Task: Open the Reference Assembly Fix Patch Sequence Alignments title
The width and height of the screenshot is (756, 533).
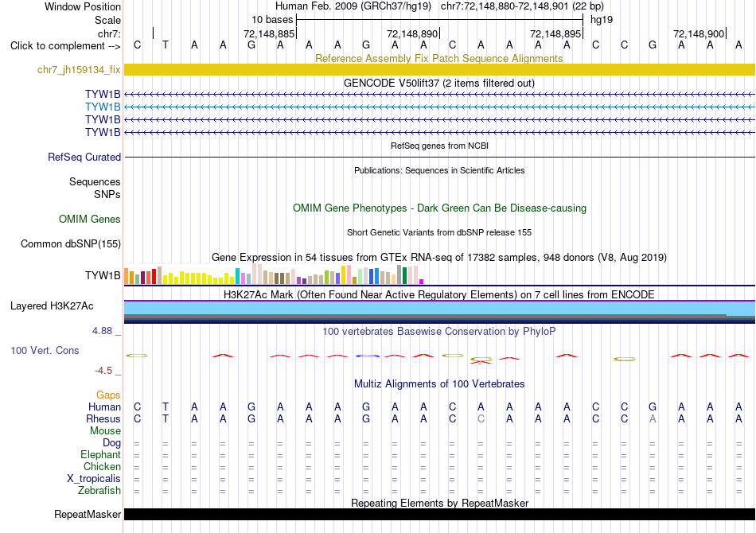Action: point(438,58)
